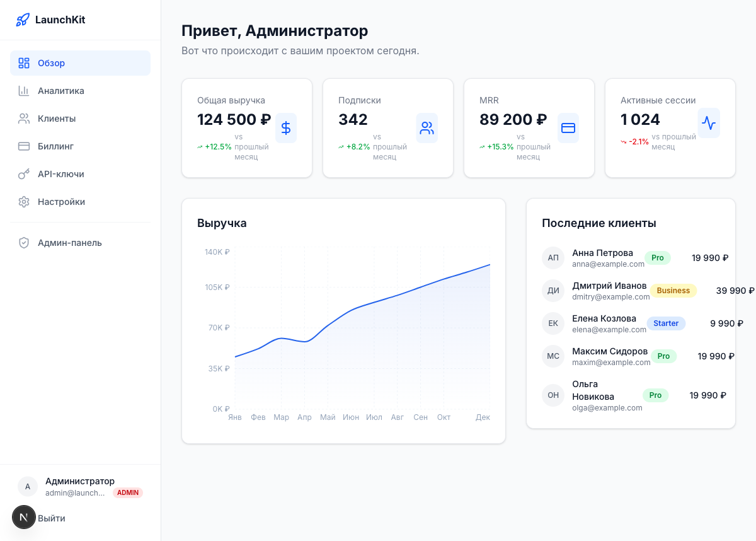Click the dark circular button at bottom left

pos(24,517)
